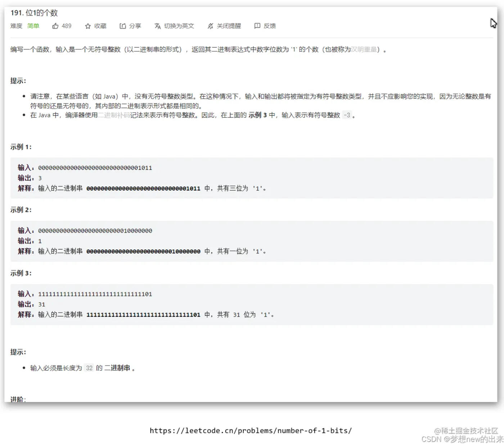Click the thumbs-up like icon
The width and height of the screenshot is (504, 445).
pos(55,26)
